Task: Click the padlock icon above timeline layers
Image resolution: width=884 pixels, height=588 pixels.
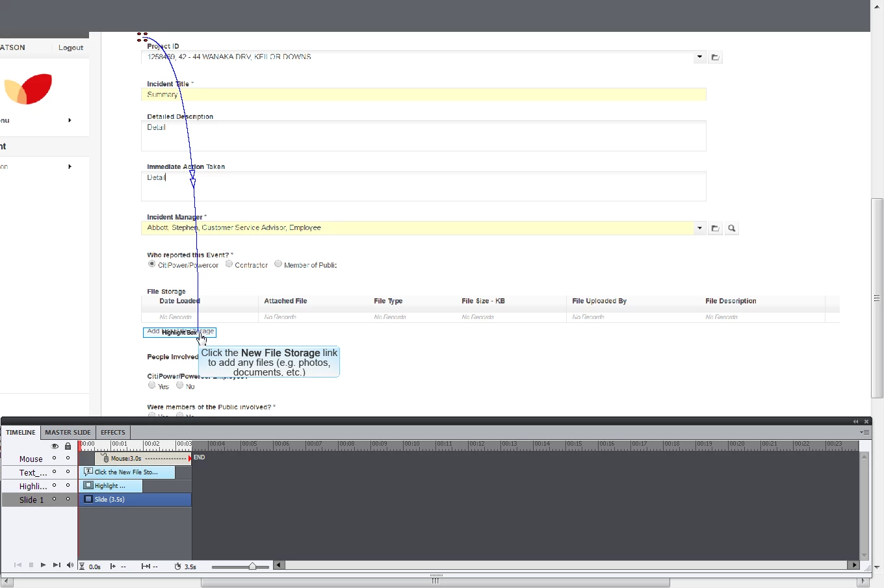Action: coord(68,446)
